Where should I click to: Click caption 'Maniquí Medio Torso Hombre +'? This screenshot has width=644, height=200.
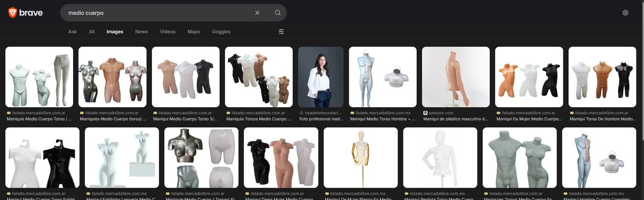pos(383,119)
